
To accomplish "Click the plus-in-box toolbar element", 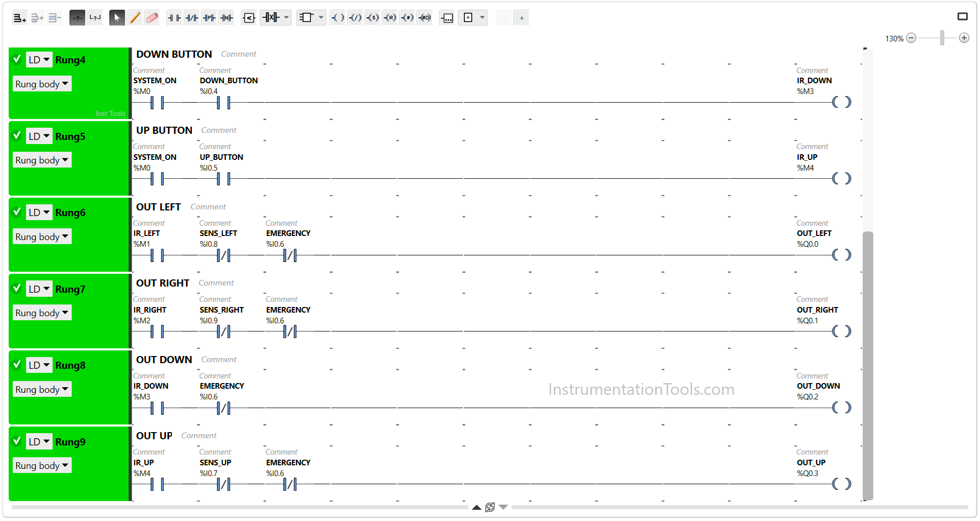I will coord(468,18).
